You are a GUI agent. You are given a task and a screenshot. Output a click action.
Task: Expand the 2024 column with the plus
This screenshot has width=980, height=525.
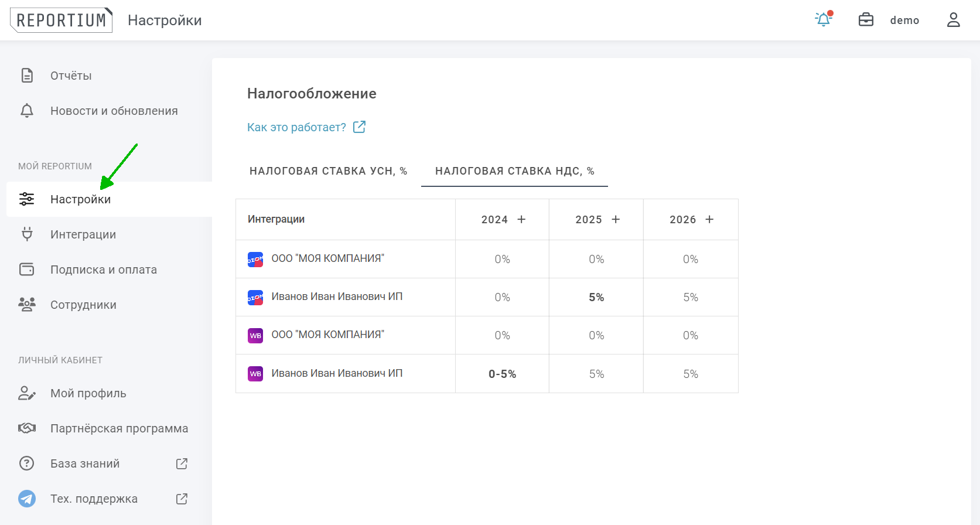click(x=521, y=219)
